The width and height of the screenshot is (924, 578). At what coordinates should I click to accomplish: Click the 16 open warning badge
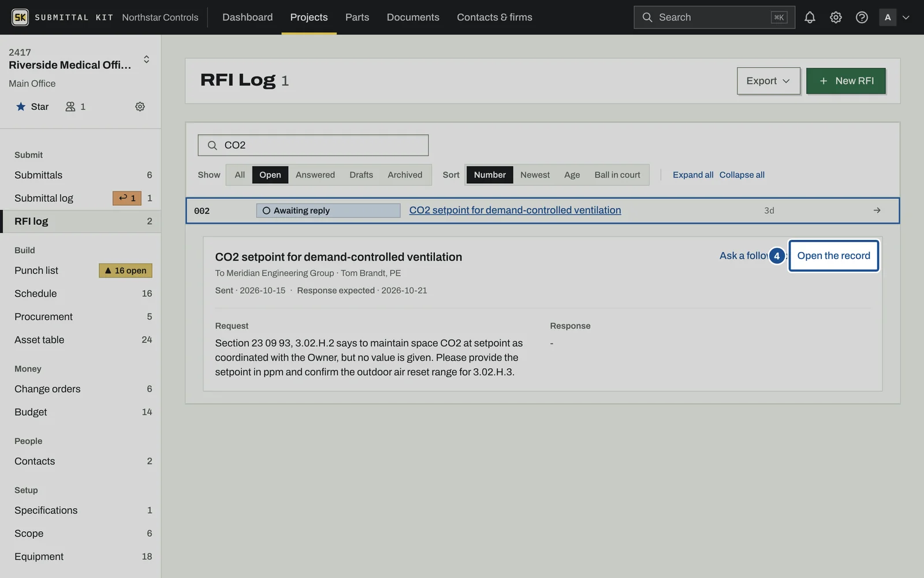[x=125, y=271]
